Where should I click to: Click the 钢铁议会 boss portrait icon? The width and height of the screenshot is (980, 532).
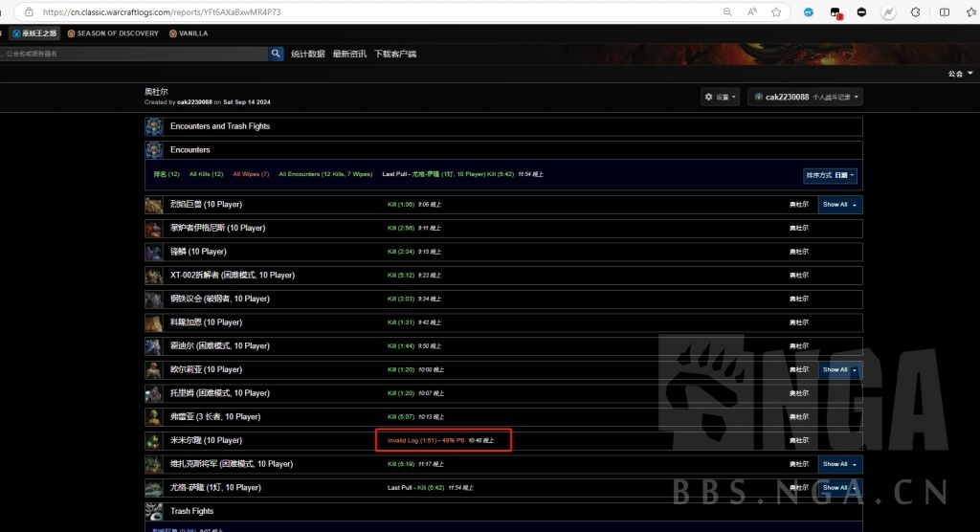[x=154, y=299]
